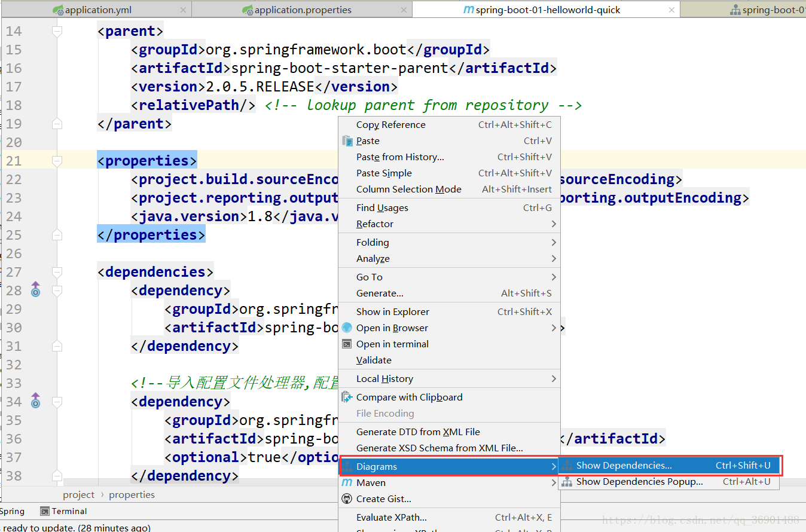Select Paste from History...

point(449,157)
